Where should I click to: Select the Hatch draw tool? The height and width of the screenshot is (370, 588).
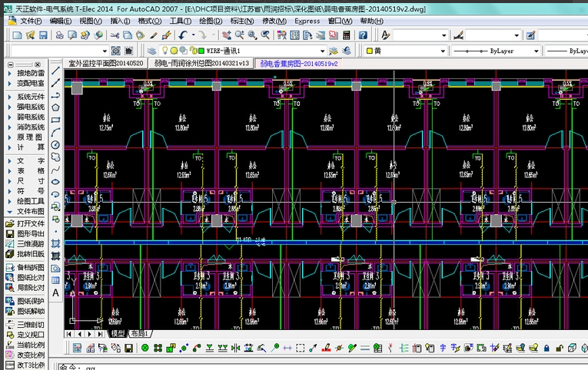pyautogui.click(x=55, y=244)
